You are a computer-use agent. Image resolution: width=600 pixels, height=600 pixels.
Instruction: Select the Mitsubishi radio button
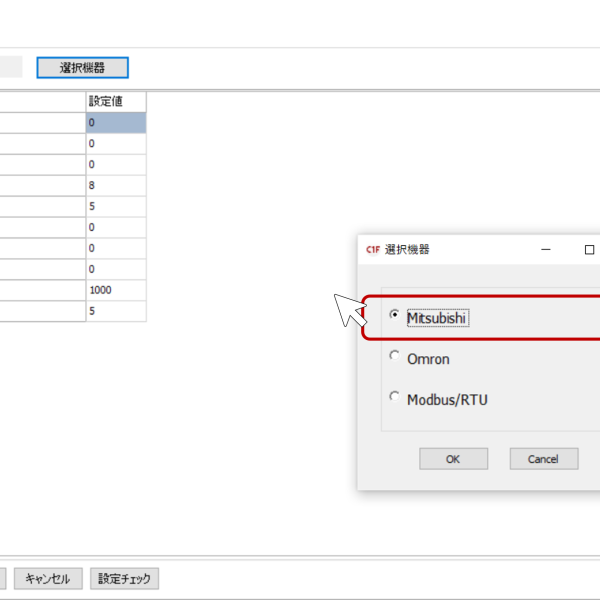click(x=395, y=317)
